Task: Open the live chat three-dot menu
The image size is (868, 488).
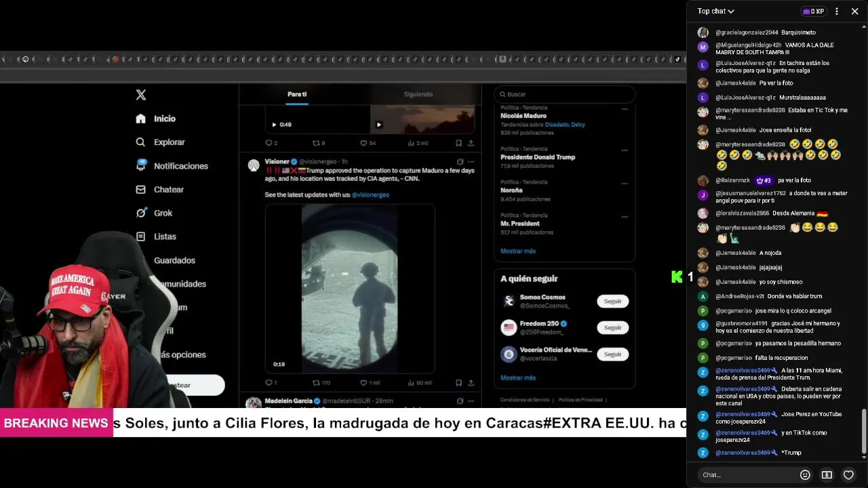Action: tap(837, 12)
